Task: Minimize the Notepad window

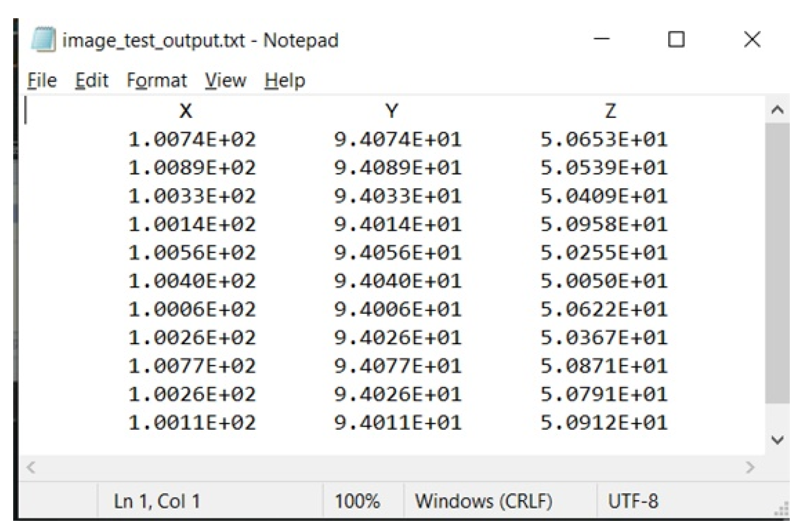Action: coord(602,39)
